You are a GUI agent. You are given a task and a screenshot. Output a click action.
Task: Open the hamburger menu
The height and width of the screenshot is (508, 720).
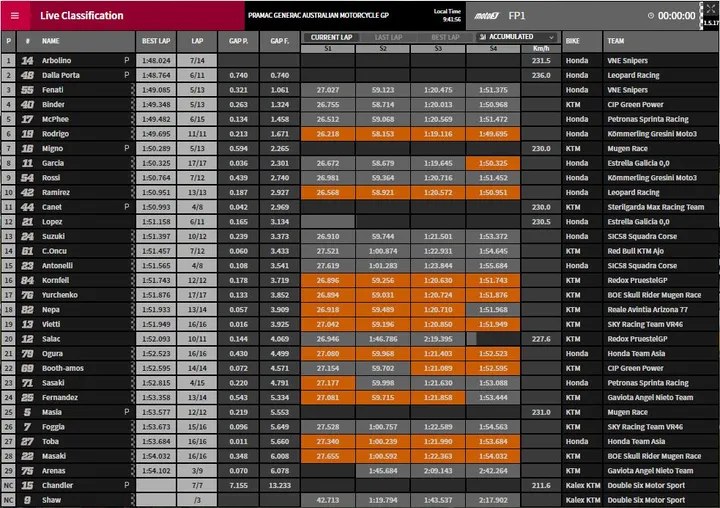point(15,16)
